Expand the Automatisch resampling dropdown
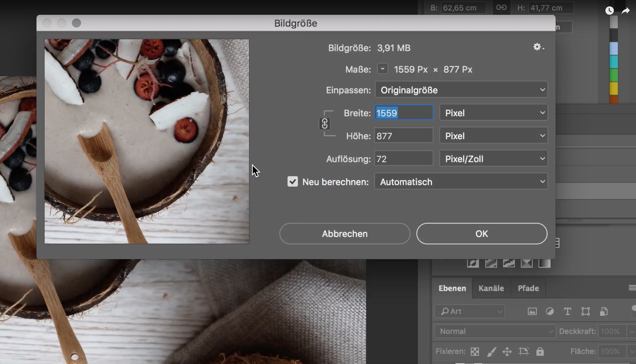636x364 pixels. [x=461, y=182]
